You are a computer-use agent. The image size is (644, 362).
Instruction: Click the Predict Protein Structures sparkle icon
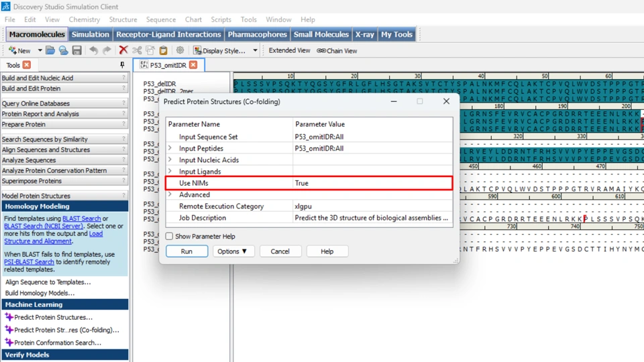9,317
